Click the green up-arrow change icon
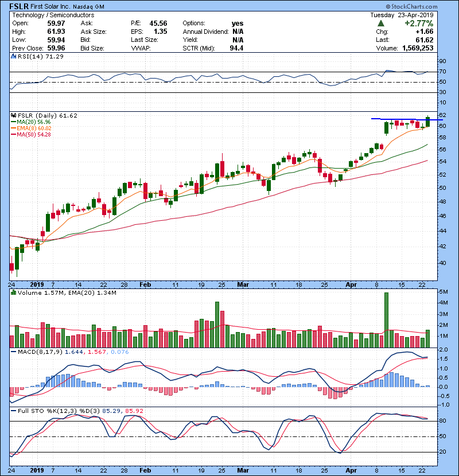The width and height of the screenshot is (459, 476). point(380,24)
